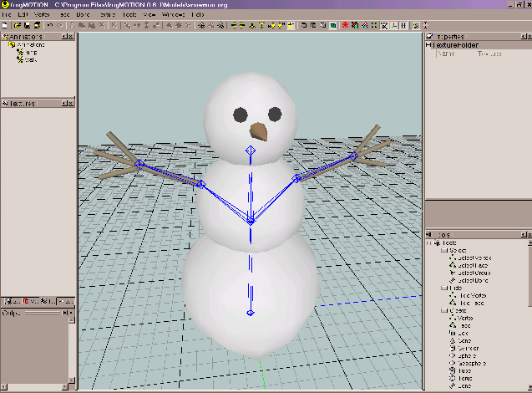Viewport: 532px width, 393px height.
Task: Open the File menu
Action: 7,15
